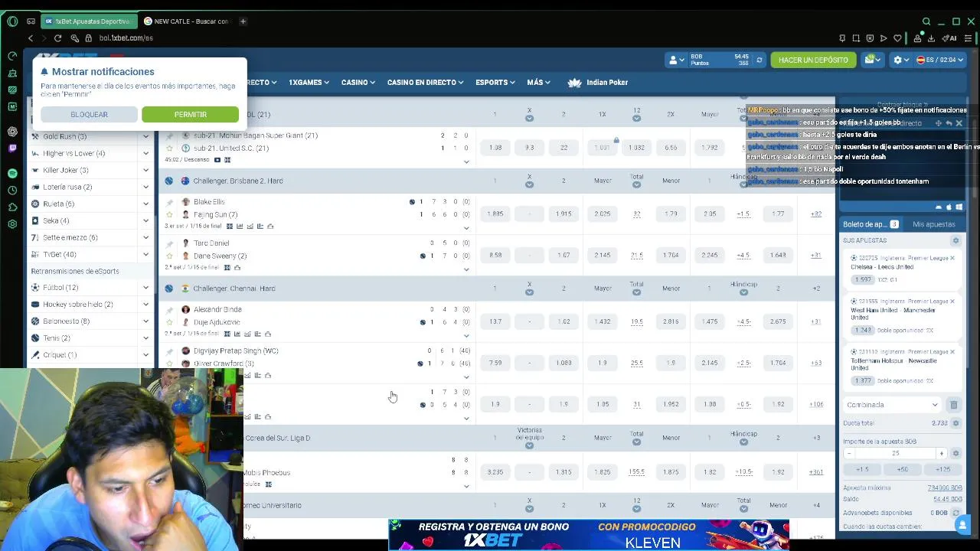Pin the Blake Ellis match
980x551 pixels.
pos(169,202)
